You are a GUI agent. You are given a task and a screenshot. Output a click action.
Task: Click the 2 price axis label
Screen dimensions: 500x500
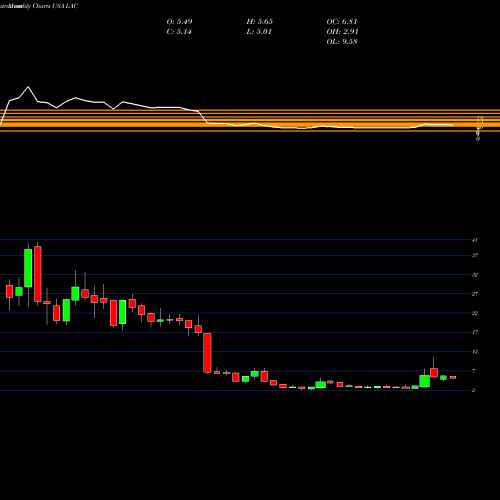[474, 390]
